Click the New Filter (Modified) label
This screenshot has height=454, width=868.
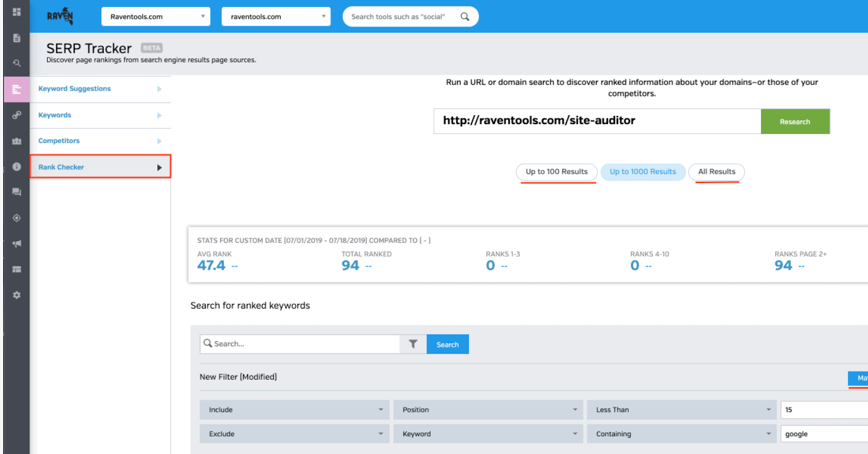pos(238,377)
